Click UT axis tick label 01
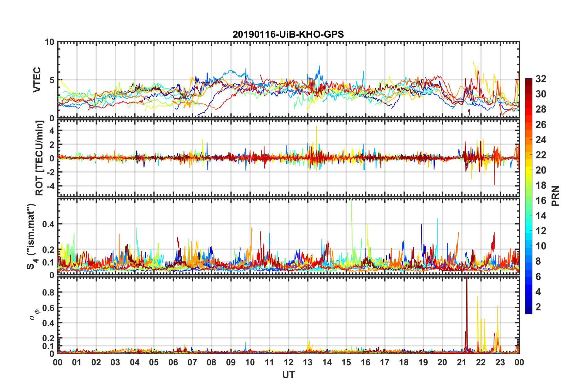 77,362
